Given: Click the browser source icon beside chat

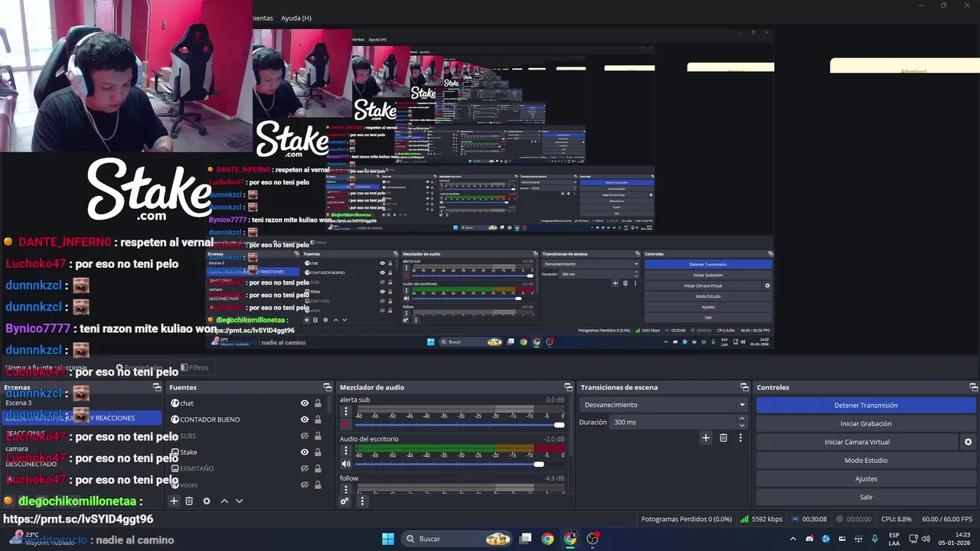Looking at the screenshot, I should point(175,403).
